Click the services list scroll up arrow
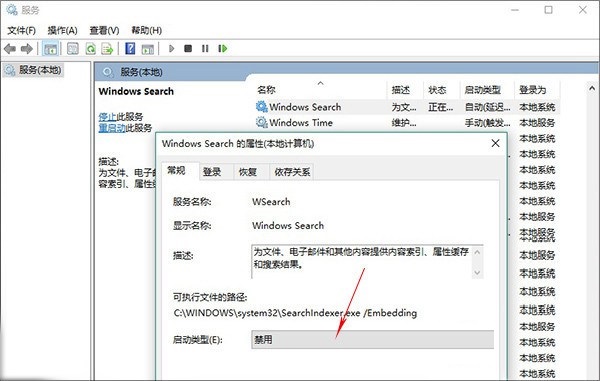600x381 pixels. (x=592, y=88)
